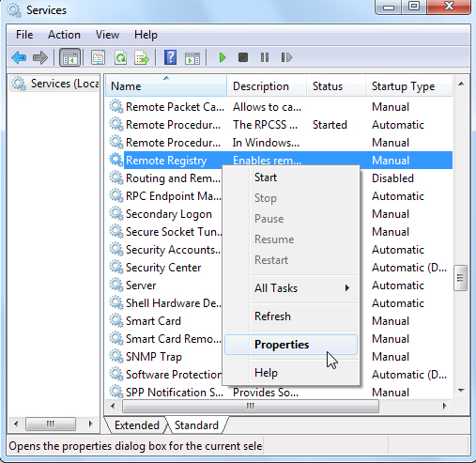
Task: Open the blue Help question mark icon
Action: (171, 57)
